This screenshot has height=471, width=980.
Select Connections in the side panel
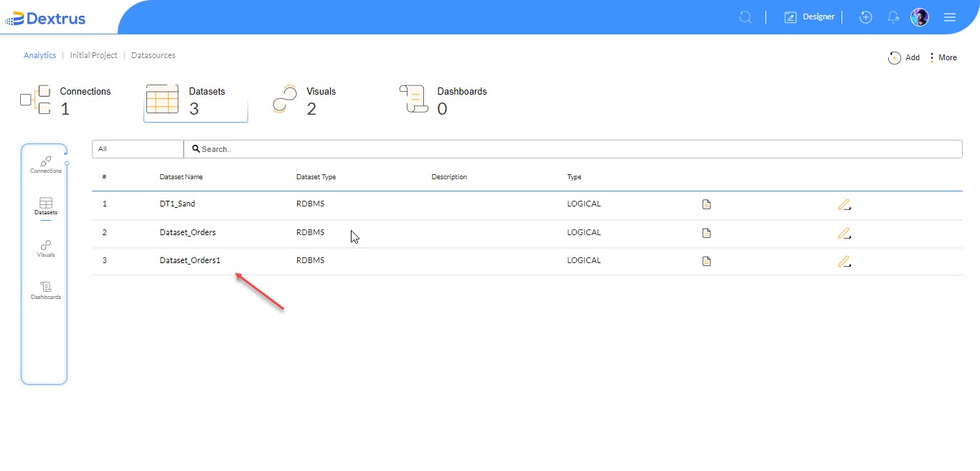[46, 164]
